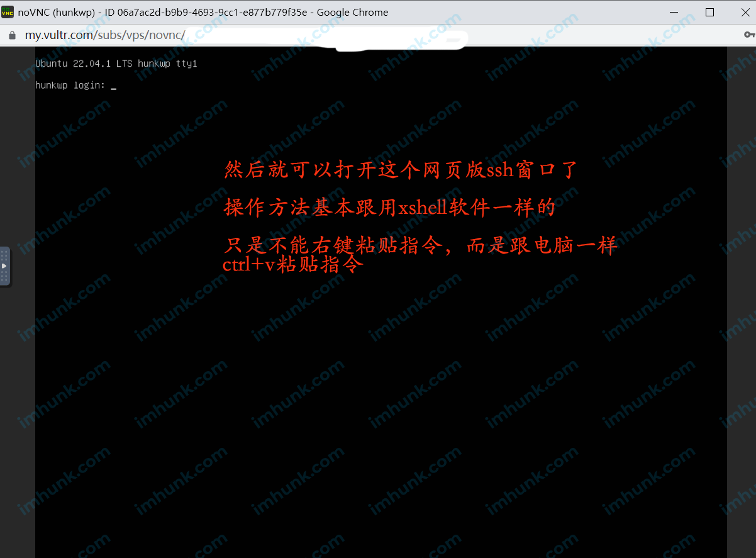This screenshot has width=756, height=558.
Task: Select the my.vultr.com address bar URL
Action: pos(105,35)
